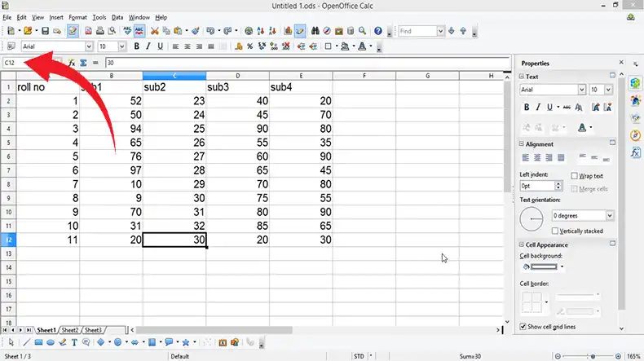
Task: Click status bar STD selection mode
Action: (x=359, y=356)
